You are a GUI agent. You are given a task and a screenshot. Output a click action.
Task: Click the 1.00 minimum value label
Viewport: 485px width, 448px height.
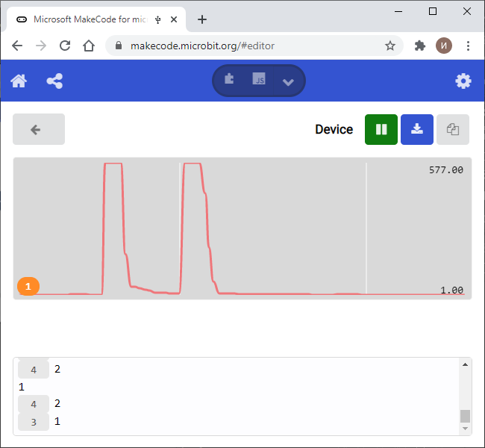click(451, 290)
